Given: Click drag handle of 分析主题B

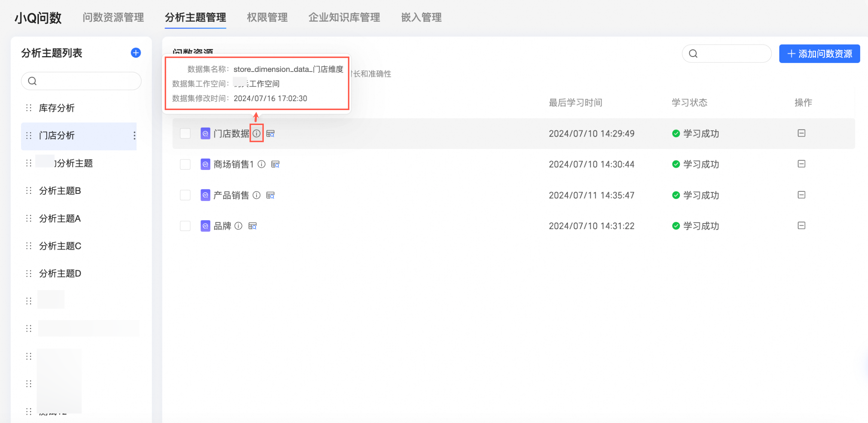Looking at the screenshot, I should [29, 191].
